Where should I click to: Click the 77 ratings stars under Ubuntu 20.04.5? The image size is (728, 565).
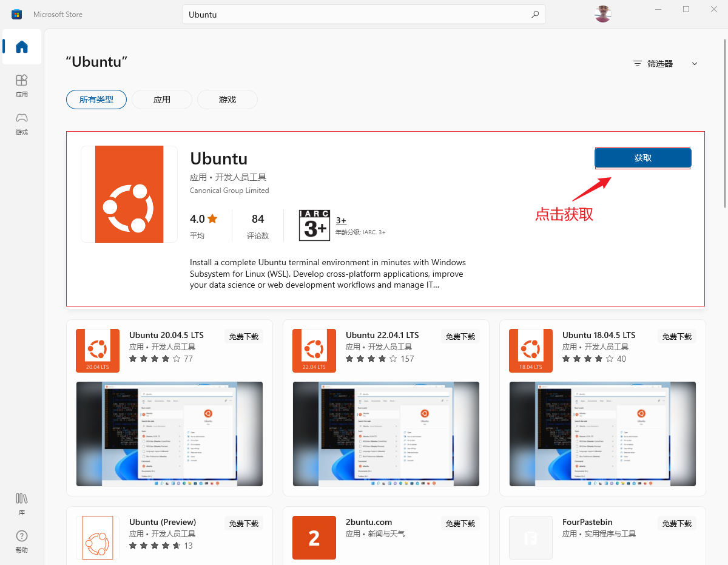pos(161,359)
